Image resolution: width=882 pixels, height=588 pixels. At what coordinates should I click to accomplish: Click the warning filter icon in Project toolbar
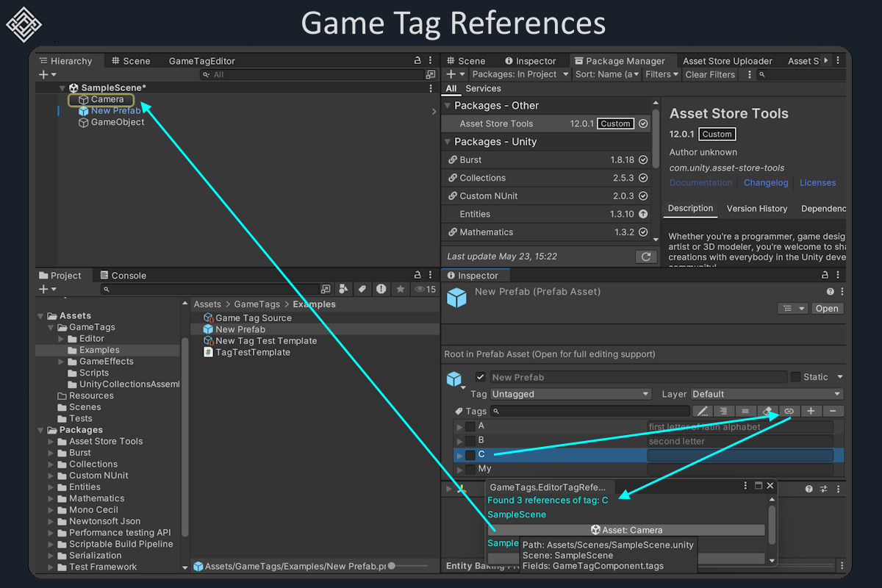[x=381, y=290]
